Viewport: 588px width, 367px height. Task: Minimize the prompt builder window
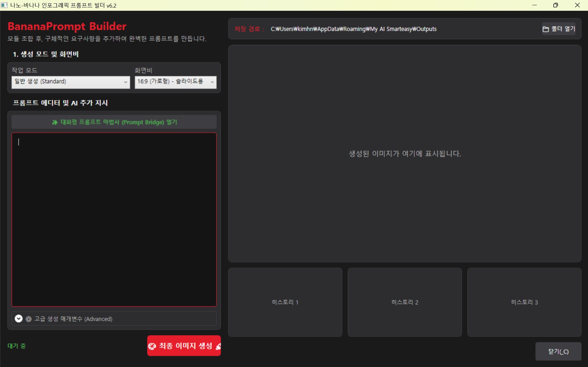pos(534,5)
